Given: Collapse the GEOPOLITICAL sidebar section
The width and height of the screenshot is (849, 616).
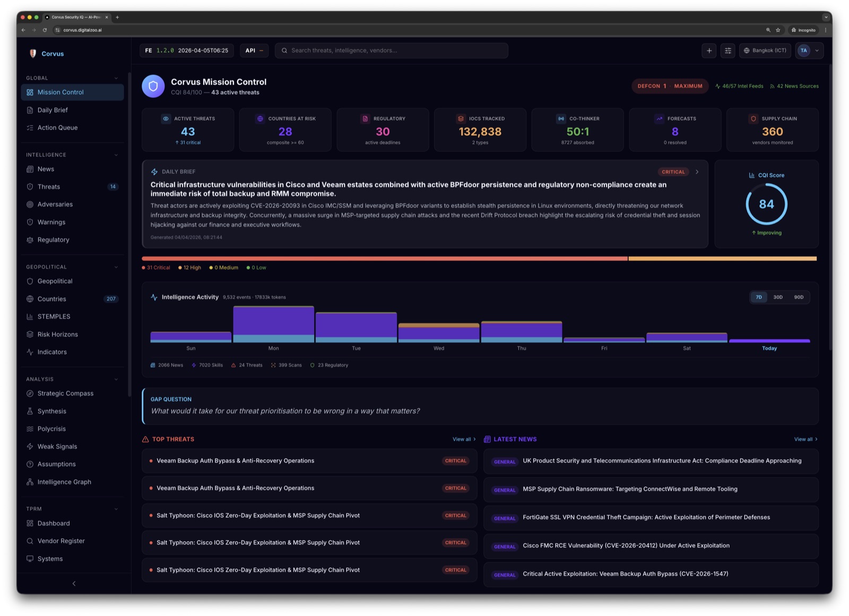Looking at the screenshot, I should click(116, 267).
